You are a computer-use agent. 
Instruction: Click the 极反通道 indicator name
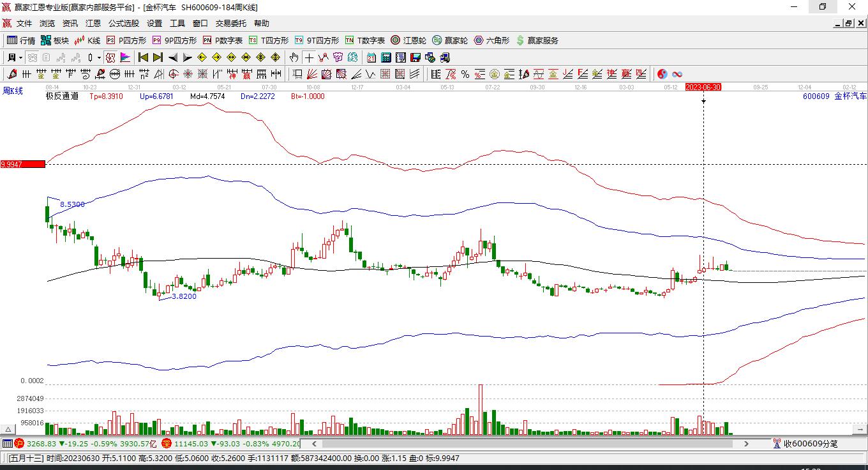(x=62, y=96)
